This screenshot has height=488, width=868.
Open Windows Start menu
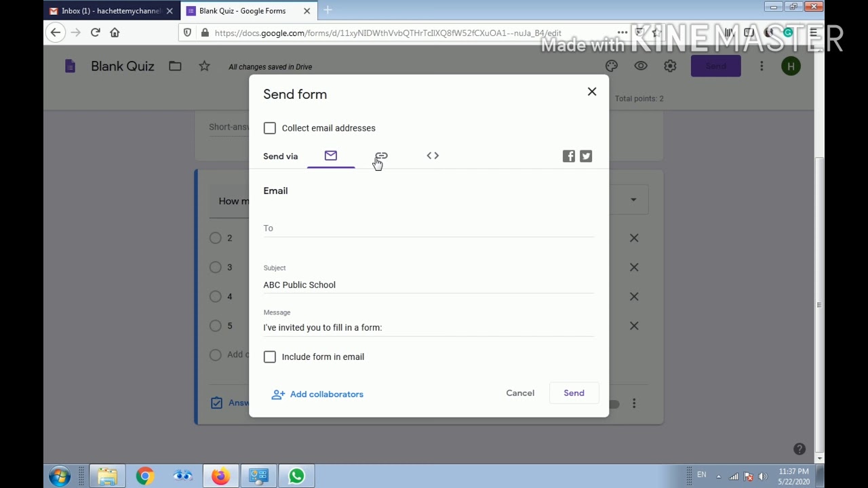click(x=60, y=476)
